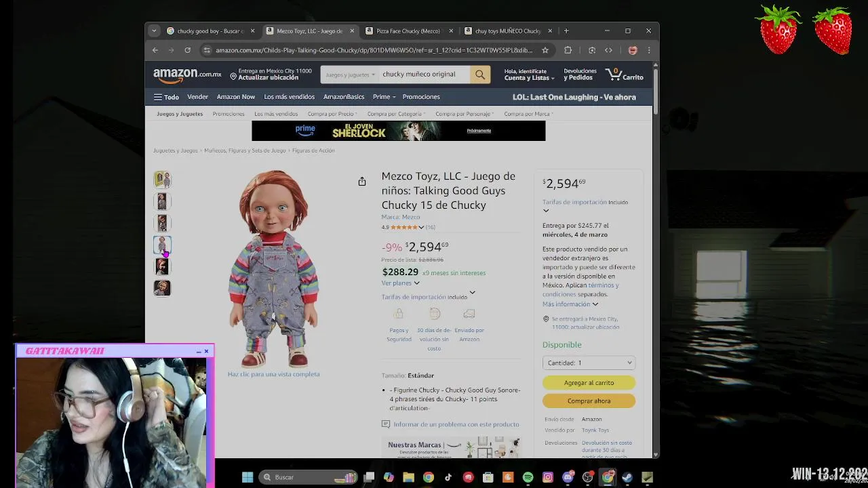Launch File Explorer from the taskbar

(408, 477)
